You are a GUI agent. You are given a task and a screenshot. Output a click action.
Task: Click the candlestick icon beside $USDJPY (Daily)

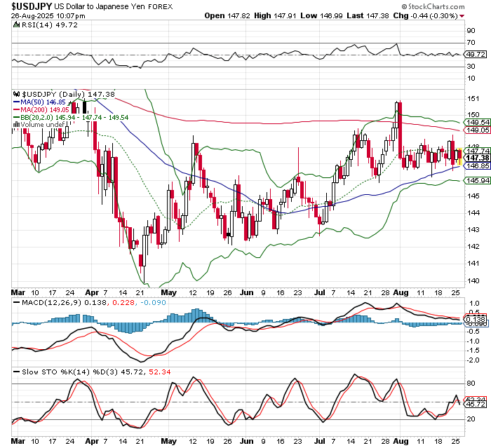[x=18, y=93]
